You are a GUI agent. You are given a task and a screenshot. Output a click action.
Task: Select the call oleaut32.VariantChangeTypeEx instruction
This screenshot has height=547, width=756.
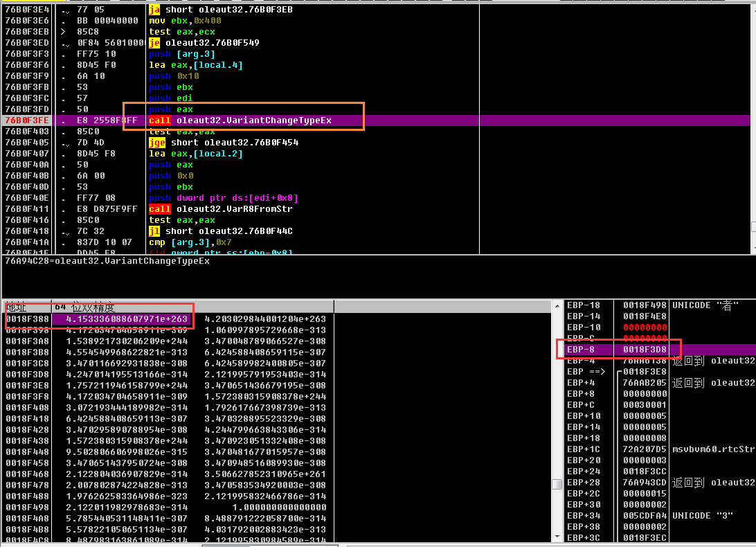240,120
